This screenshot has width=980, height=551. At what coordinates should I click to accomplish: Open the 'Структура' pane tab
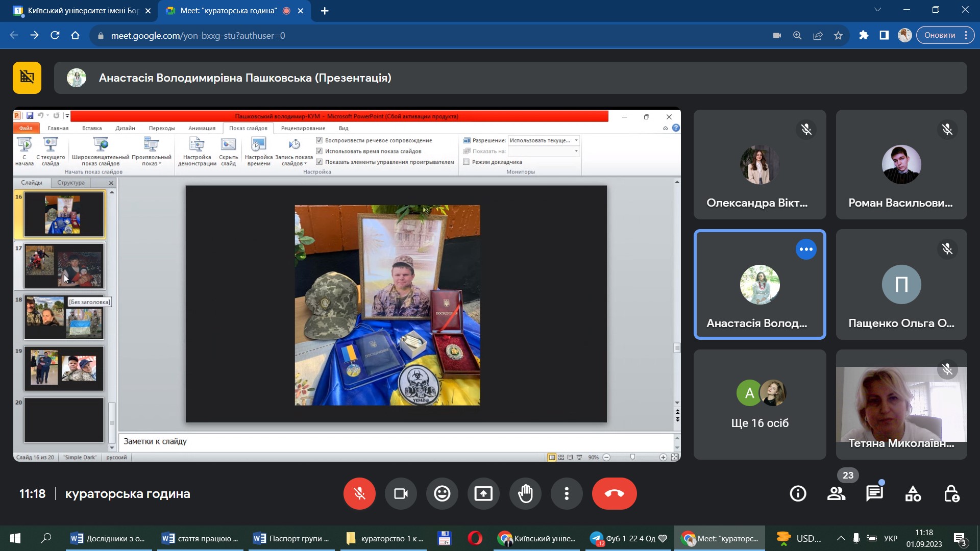coord(71,183)
